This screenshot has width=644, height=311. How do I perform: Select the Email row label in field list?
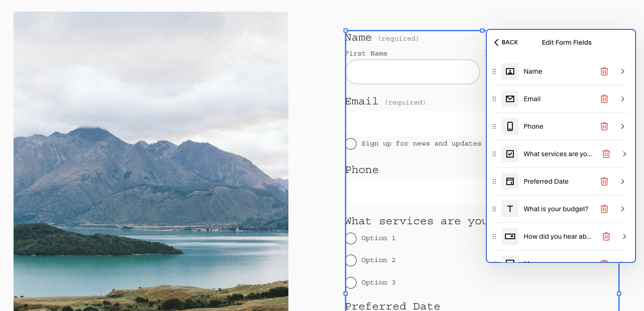tap(532, 99)
